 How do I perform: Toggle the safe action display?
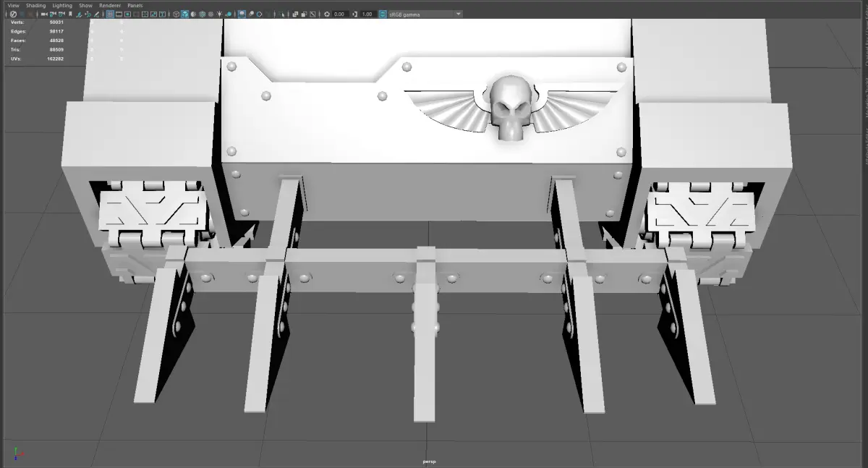click(153, 14)
